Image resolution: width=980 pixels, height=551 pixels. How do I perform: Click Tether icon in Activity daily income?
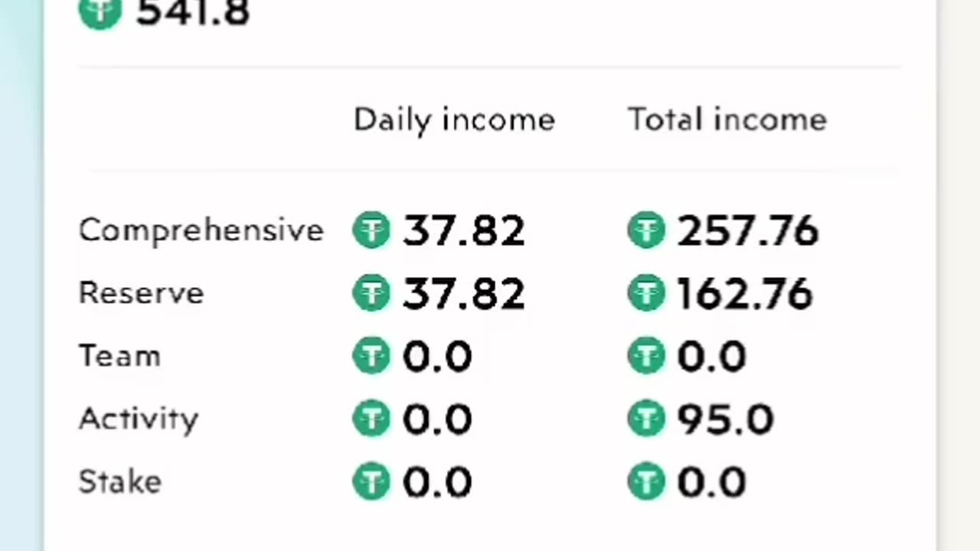pyautogui.click(x=371, y=419)
